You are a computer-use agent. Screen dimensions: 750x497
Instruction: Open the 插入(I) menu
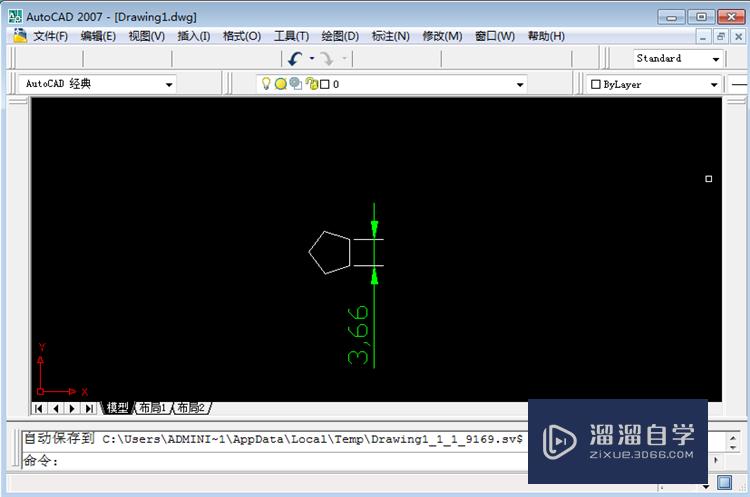point(194,36)
